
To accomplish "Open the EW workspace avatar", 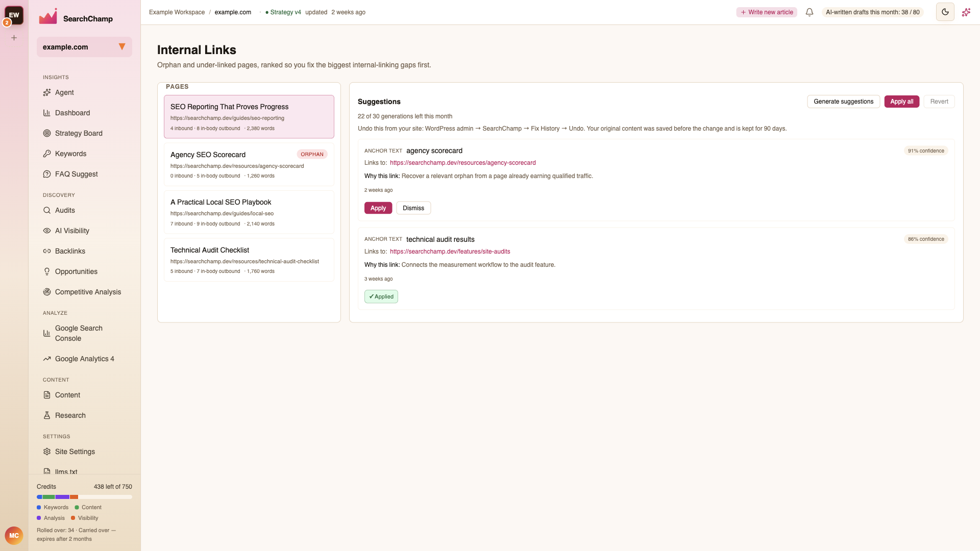I will click(x=14, y=15).
